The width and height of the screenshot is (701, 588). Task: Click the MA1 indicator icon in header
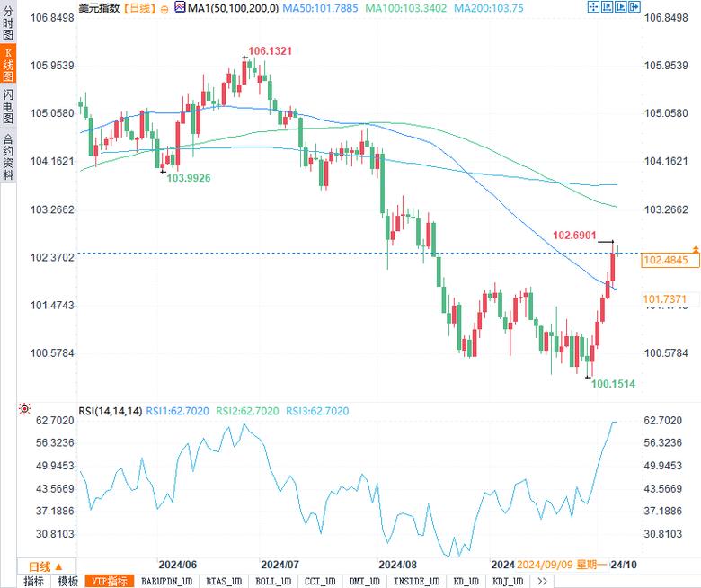tap(181, 7)
